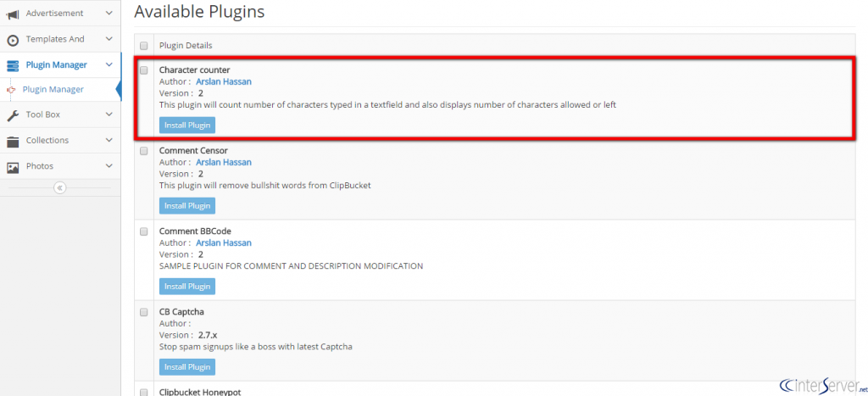Click 'SAMPLE PLUGIN FOR COMMENT' description text
This screenshot has height=396, width=868.
(292, 266)
